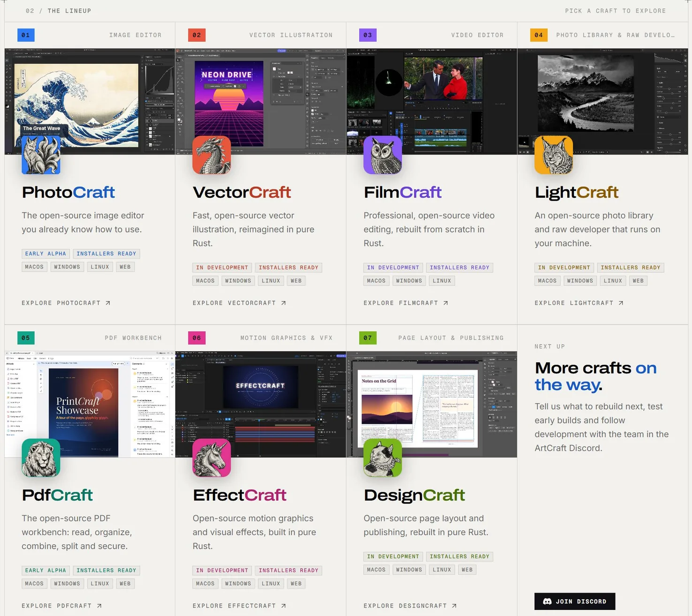Open the PdfCraft Showcase screenshot
692x616 pixels.
click(x=90, y=404)
